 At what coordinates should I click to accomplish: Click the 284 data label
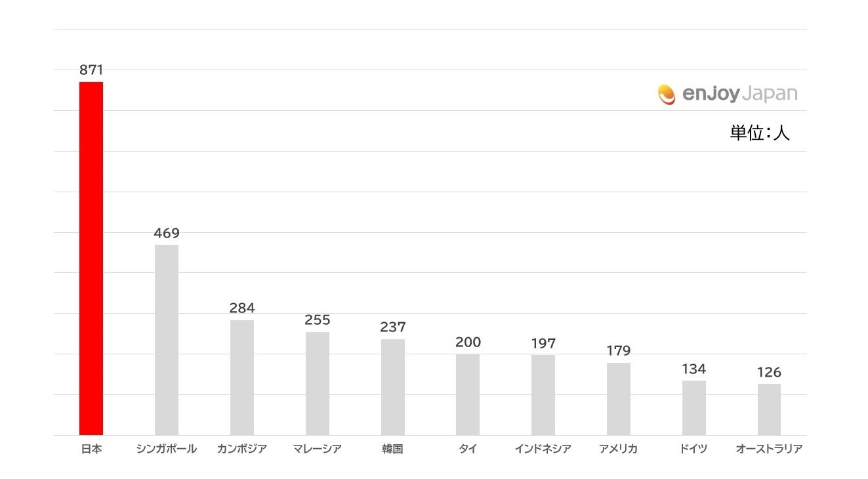coord(242,308)
